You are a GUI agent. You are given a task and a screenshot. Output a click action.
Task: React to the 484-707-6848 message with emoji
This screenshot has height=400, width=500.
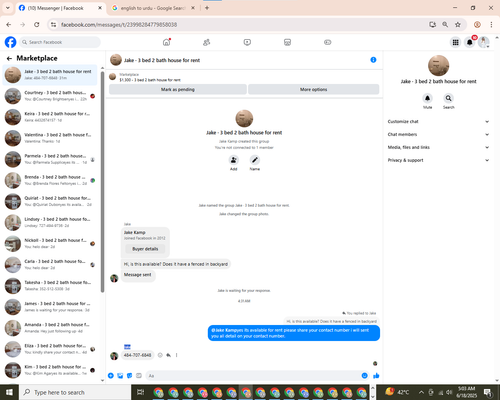[160, 355]
